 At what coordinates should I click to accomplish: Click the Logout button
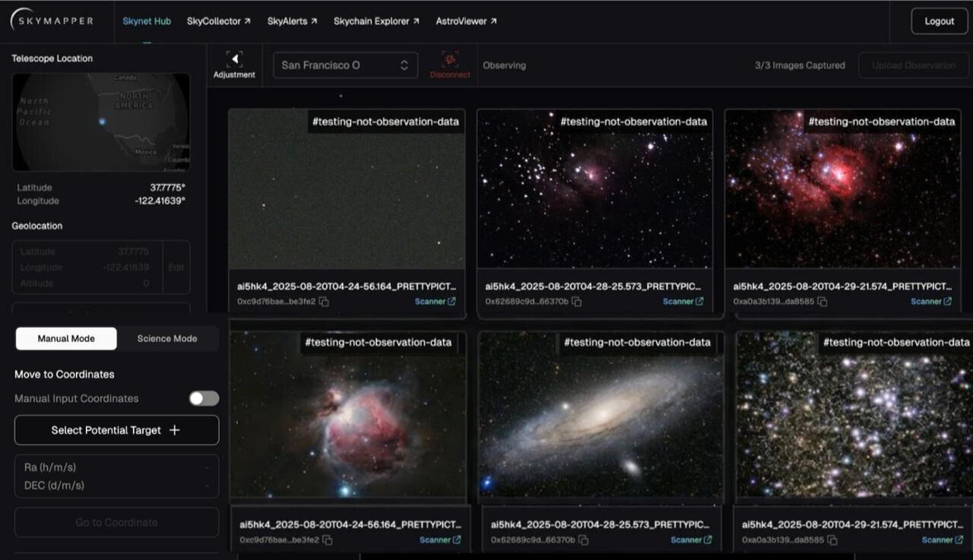point(939,21)
